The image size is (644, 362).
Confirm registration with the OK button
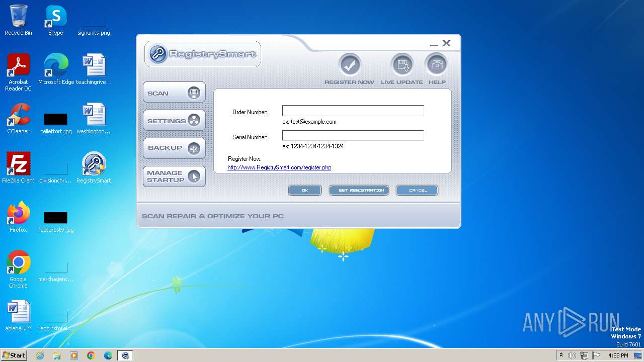(305, 190)
